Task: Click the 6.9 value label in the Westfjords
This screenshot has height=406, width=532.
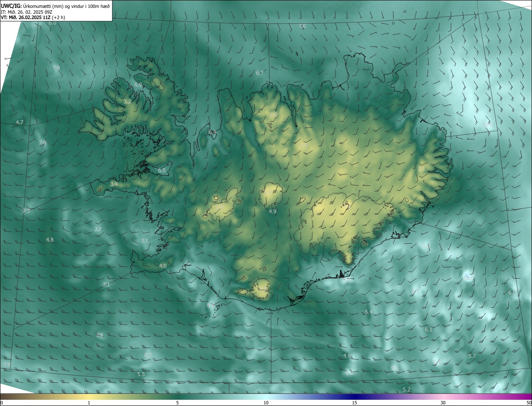Action: pyautogui.click(x=138, y=85)
